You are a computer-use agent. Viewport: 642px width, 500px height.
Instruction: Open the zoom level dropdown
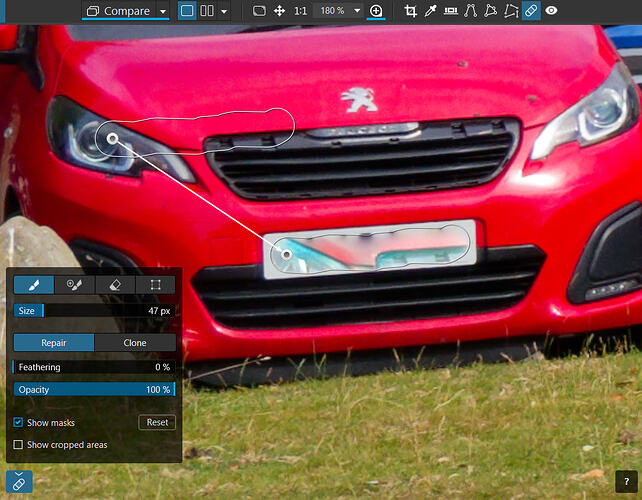point(357,11)
